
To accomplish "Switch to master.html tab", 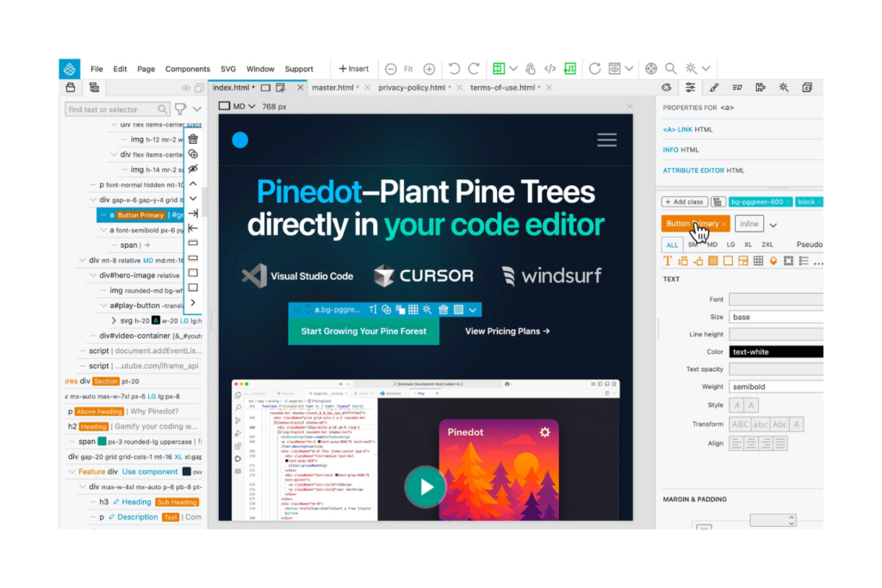I will [335, 88].
